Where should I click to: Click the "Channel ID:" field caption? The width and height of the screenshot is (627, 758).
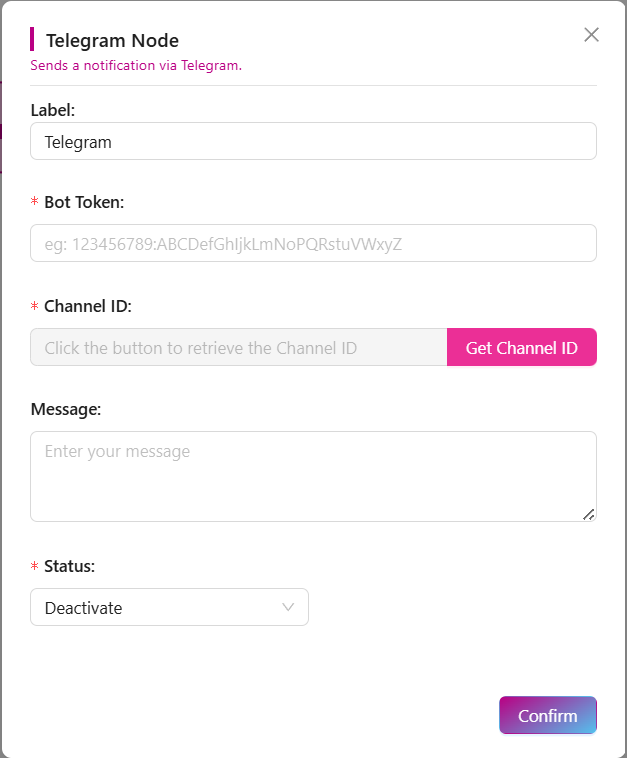click(88, 306)
